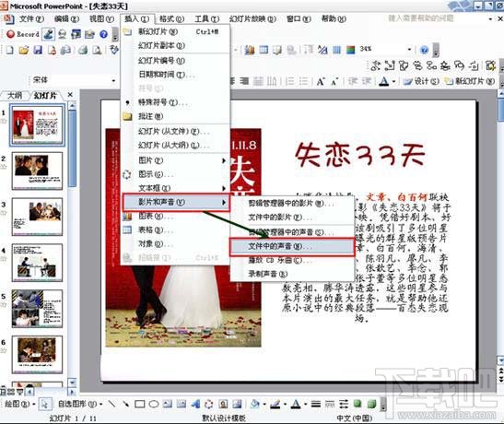Decrease font size with small A icon
This screenshot has width=504, height=424.
[334, 82]
